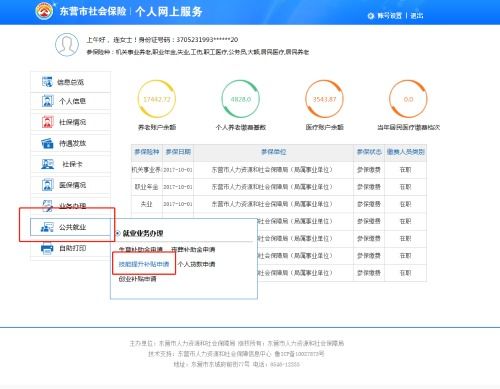
Task: Click the 主办单位 footer line
Action: click(x=237, y=343)
